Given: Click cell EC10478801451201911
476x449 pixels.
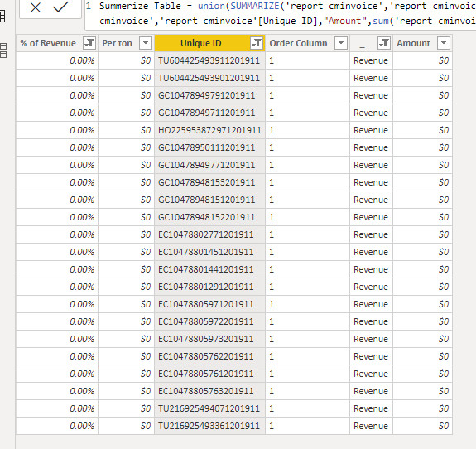Looking at the screenshot, I should pyautogui.click(x=209, y=252).
